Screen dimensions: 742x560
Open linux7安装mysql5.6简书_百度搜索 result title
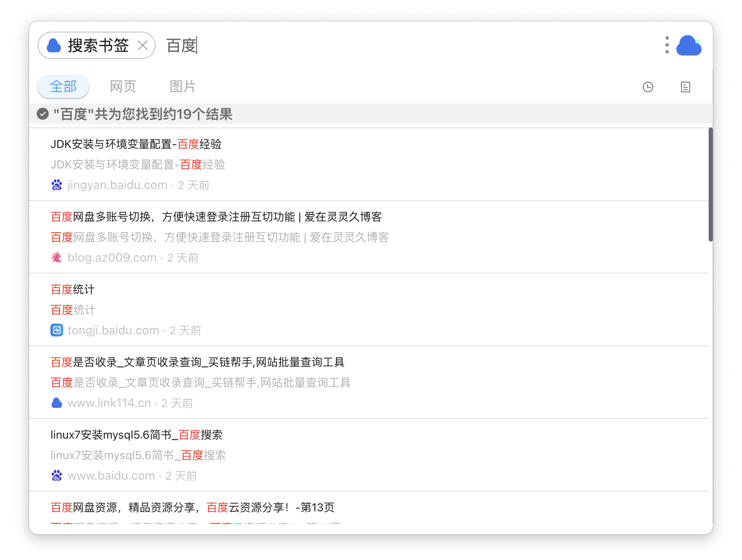[x=136, y=435]
